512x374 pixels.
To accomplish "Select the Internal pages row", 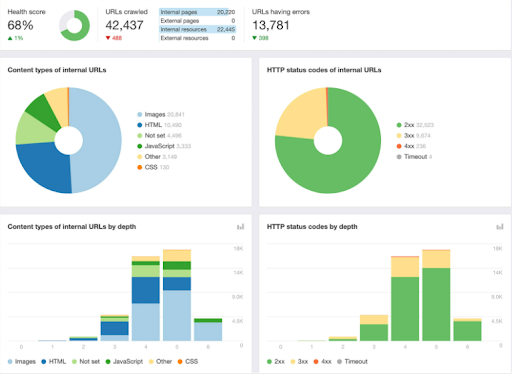I will click(197, 12).
